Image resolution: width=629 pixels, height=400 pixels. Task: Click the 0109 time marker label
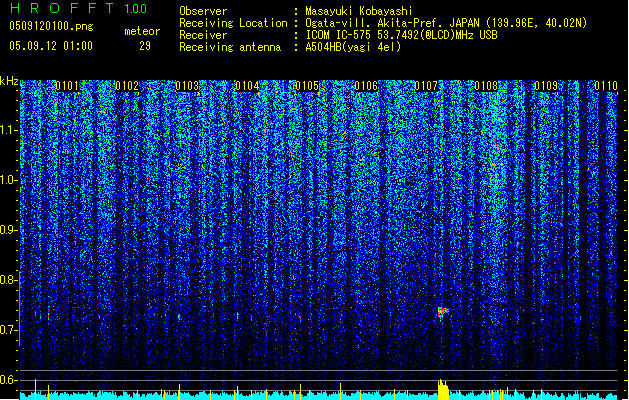[x=546, y=86]
